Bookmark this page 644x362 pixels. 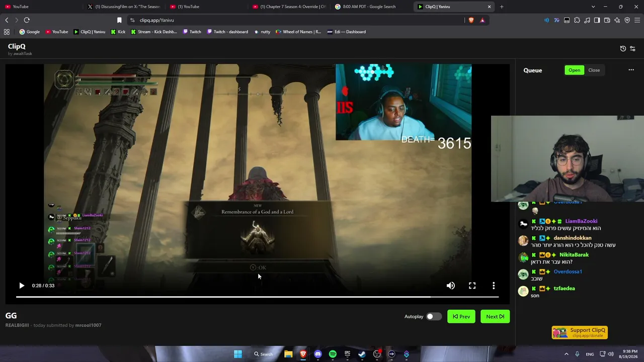click(119, 20)
